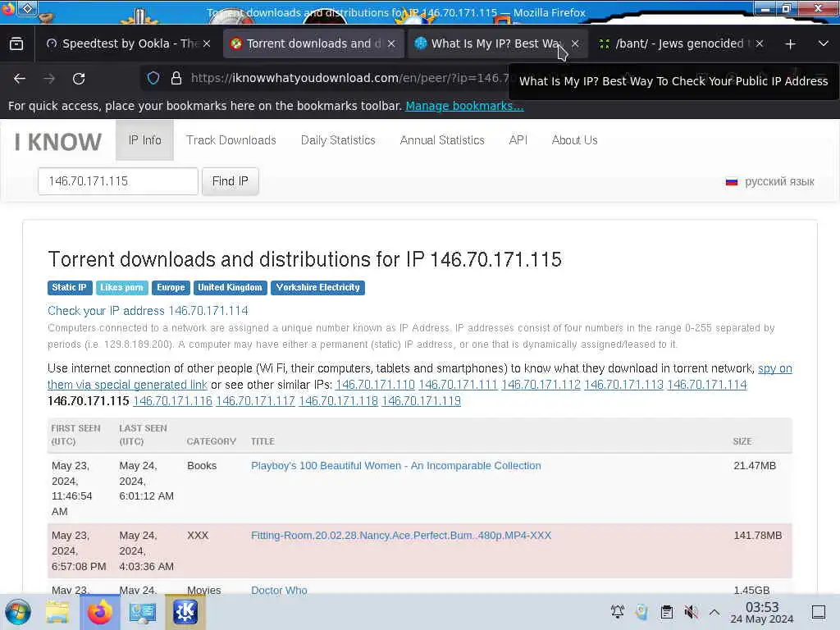Click Firefox icon in taskbar
Viewport: 840px width, 630px height.
(x=100, y=612)
